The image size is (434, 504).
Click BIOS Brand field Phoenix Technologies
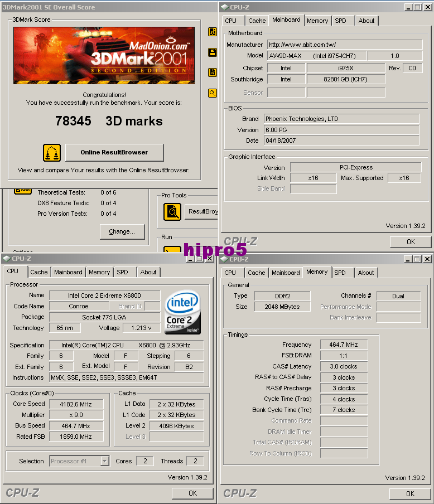point(341,119)
